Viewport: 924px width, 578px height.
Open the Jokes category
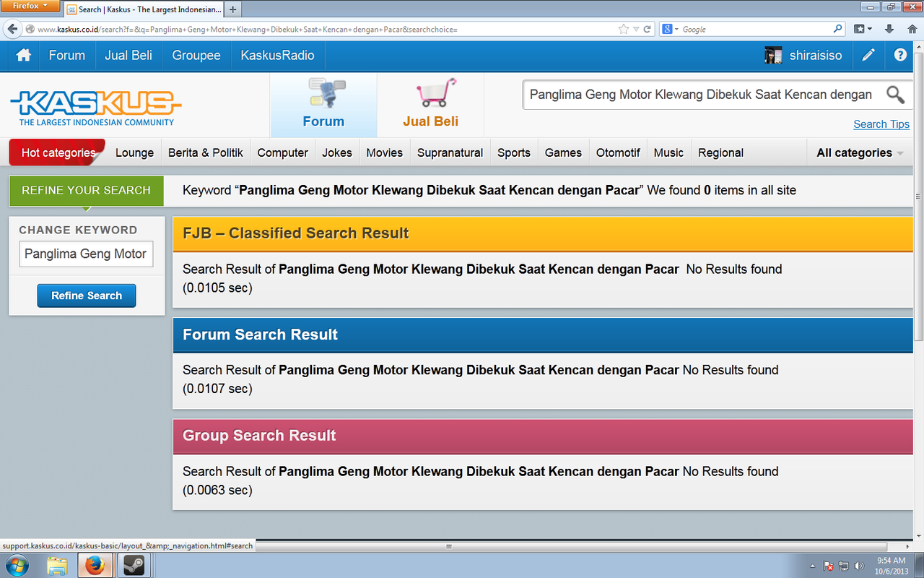pyautogui.click(x=337, y=153)
